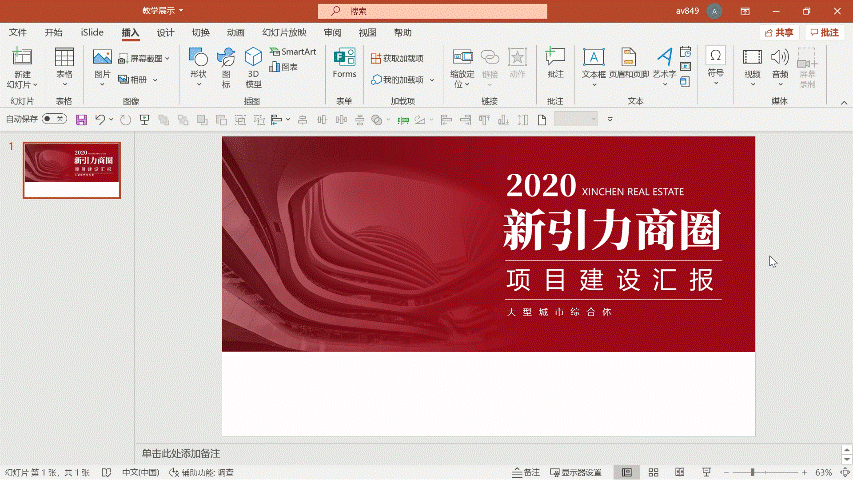This screenshot has width=853, height=480.
Task: Toggle normal view in status bar
Action: tap(627, 472)
